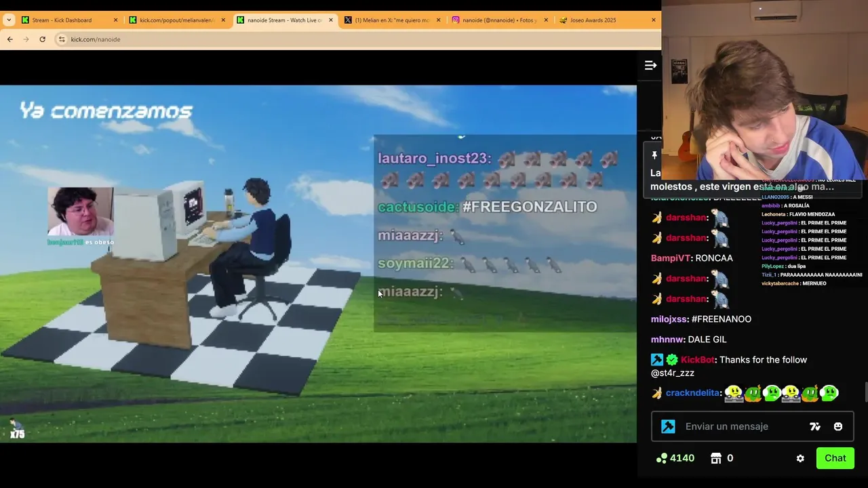Viewport: 868px width, 488px height.
Task: Click the chat identity badge beside message input
Action: pos(668,426)
